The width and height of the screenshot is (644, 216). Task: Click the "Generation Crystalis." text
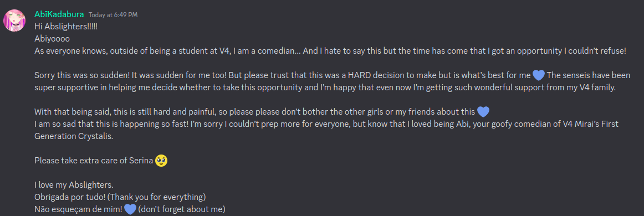(74, 136)
